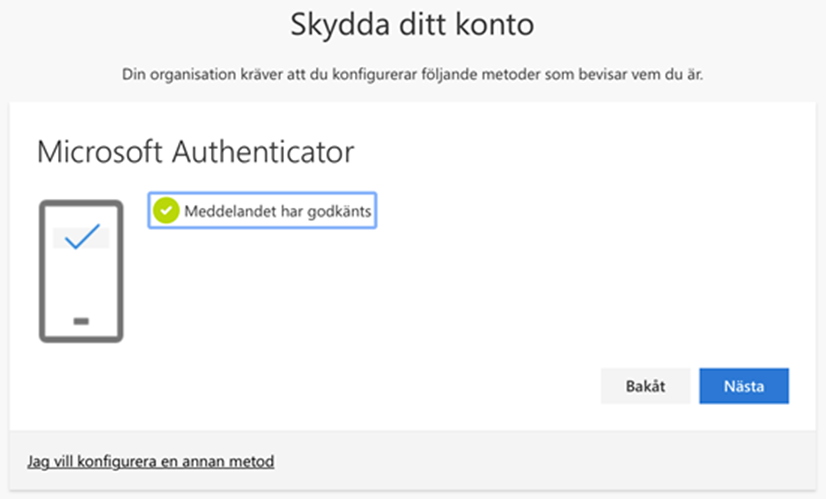Open 'Jag vill konfigurera en annan metod' link
The width and height of the screenshot is (826, 499).
tap(151, 462)
